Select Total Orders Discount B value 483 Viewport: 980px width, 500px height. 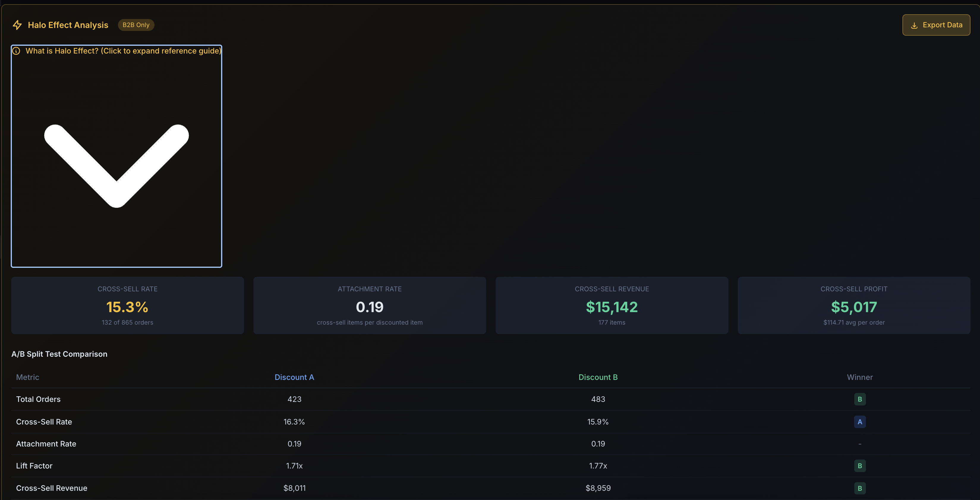tap(598, 399)
